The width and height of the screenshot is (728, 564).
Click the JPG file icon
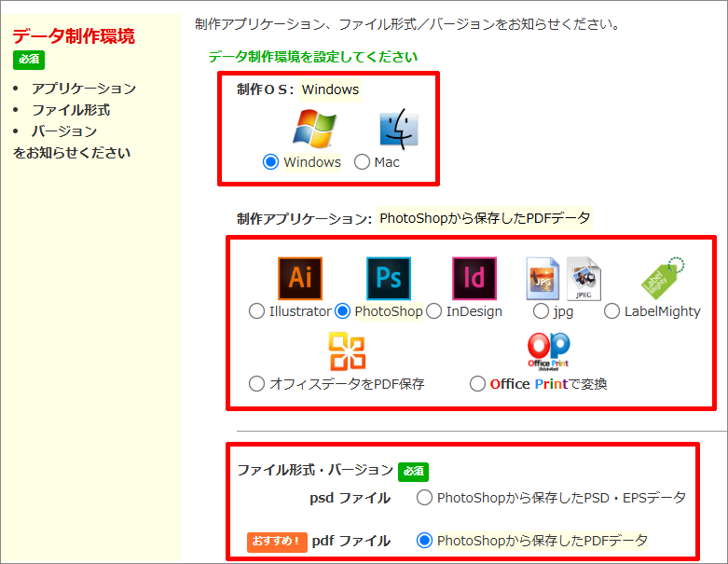point(543,279)
